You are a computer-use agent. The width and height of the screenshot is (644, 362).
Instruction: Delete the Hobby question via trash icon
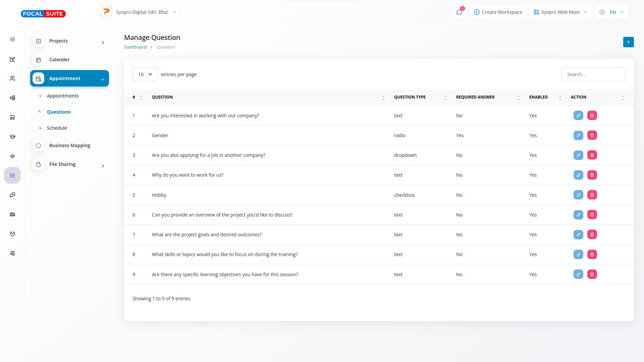[592, 195]
